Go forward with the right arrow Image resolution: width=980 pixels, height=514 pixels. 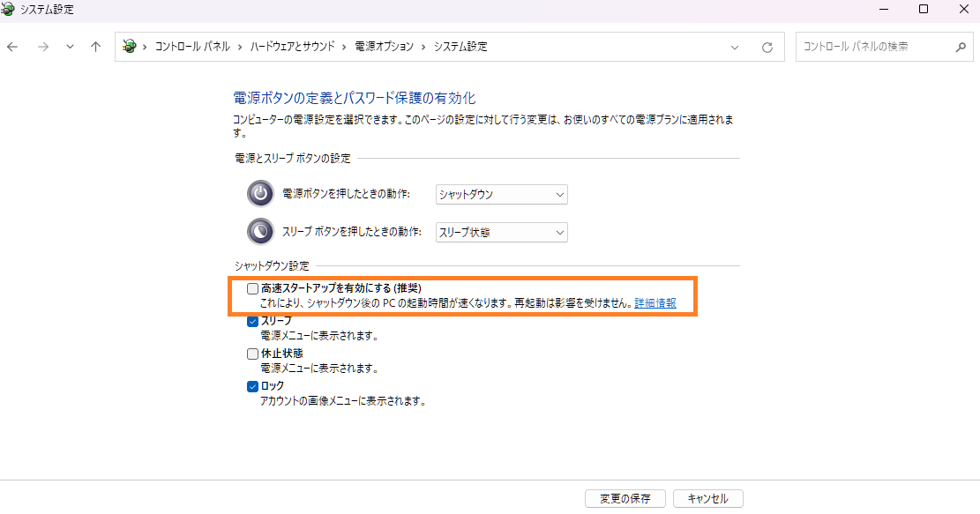(43, 47)
